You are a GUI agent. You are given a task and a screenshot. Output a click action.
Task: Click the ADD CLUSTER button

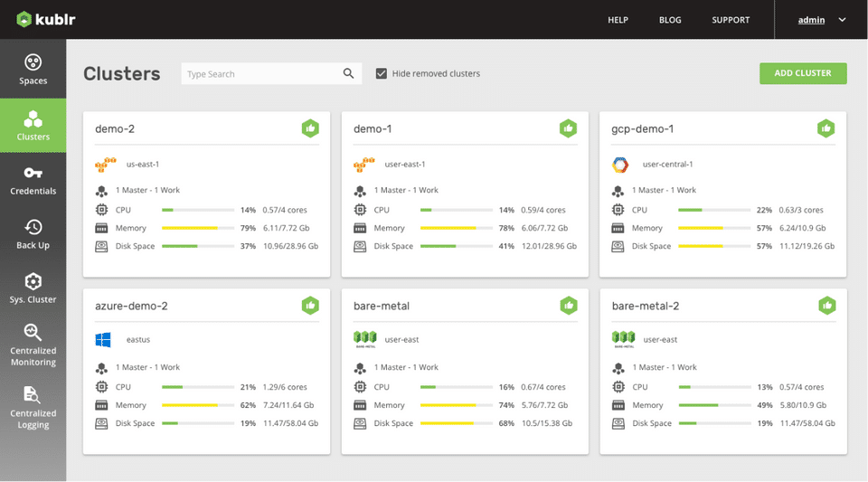click(803, 73)
